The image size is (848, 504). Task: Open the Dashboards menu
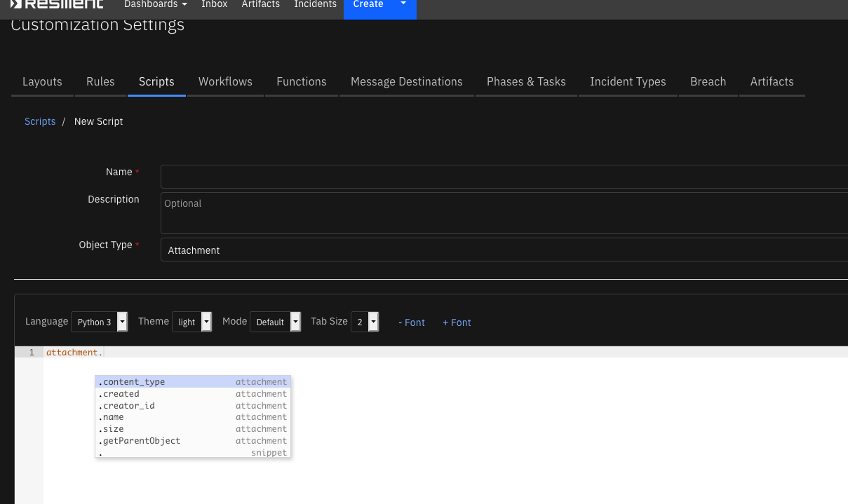(x=156, y=4)
